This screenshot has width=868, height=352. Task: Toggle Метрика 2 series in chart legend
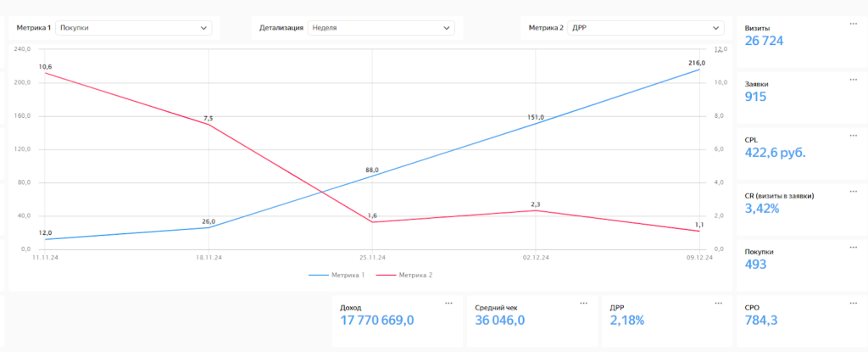[404, 275]
